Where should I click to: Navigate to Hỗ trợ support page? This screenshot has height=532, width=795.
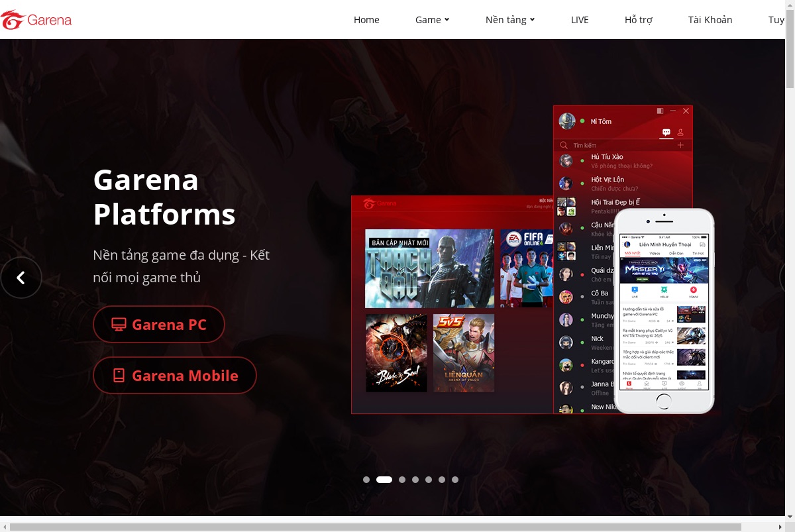pyautogui.click(x=639, y=20)
